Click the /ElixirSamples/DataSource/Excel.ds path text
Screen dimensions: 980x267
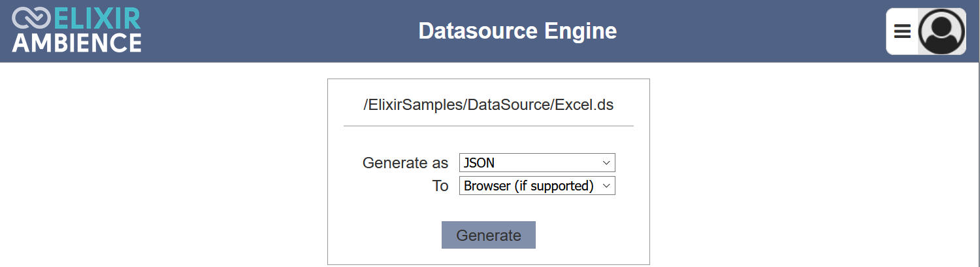pyautogui.click(x=489, y=105)
